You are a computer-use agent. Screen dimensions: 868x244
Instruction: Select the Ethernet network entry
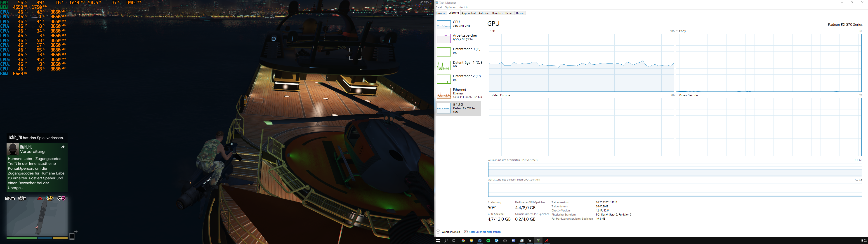click(x=458, y=93)
